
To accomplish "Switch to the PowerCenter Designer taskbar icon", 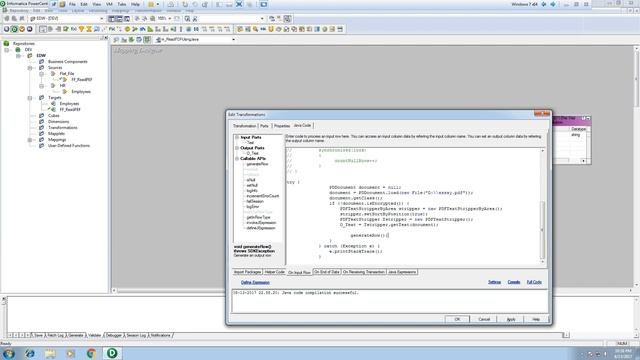I will (x=112, y=353).
